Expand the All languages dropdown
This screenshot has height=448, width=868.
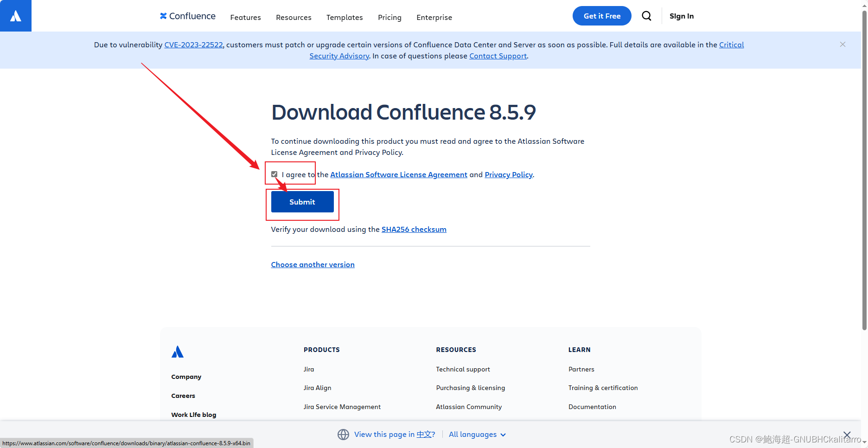[477, 435]
